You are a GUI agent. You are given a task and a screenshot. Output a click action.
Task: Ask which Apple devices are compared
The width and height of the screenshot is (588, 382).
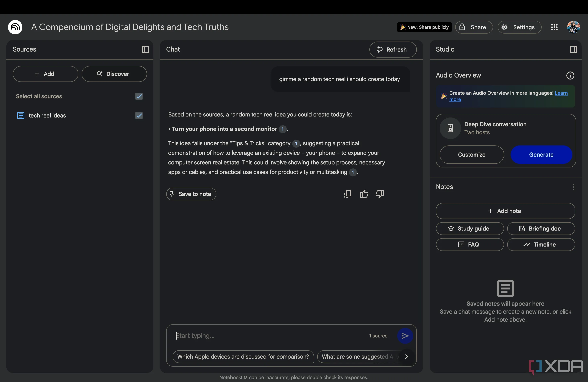(x=243, y=357)
